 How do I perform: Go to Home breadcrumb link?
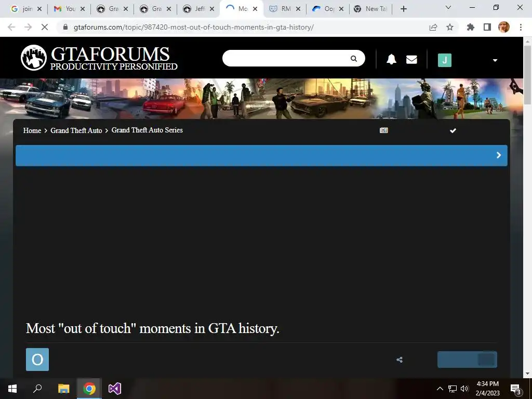[x=32, y=130]
